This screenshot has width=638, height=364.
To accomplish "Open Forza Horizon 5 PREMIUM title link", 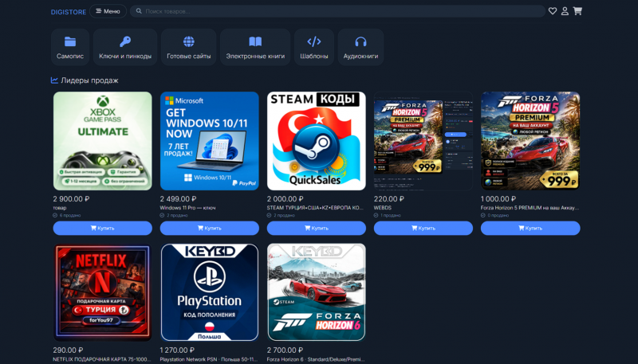I will 530,208.
